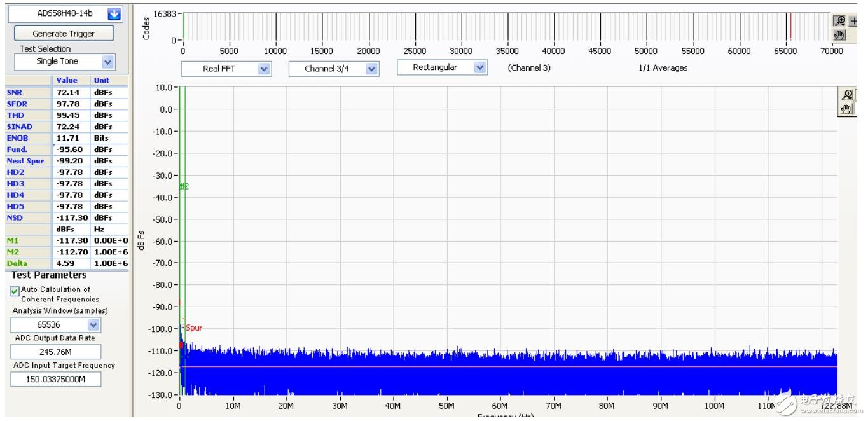Screen dimensions: 868x421
Task: Open Analysis Window samples 65536 dropdown
Action: click(x=93, y=325)
